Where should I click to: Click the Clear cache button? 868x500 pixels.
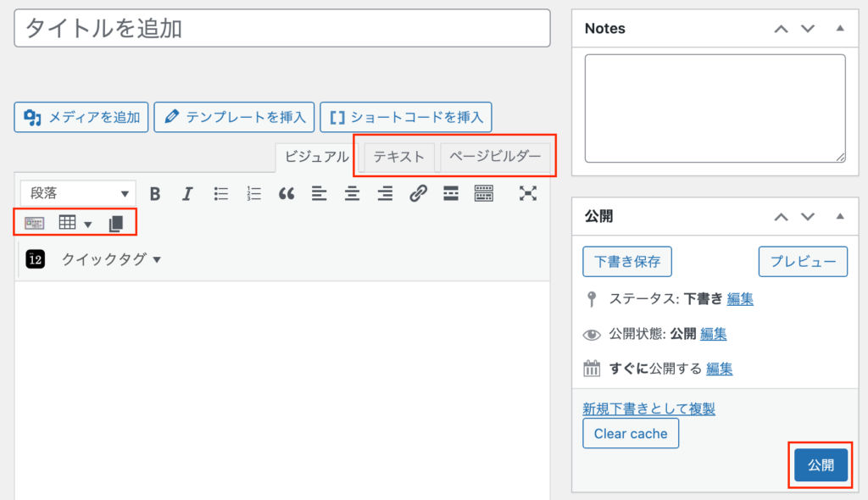coord(631,434)
